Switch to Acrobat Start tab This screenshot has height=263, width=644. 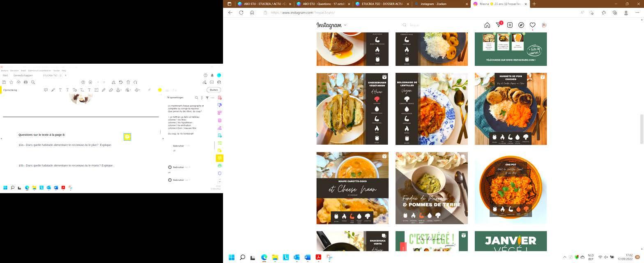point(5,75)
